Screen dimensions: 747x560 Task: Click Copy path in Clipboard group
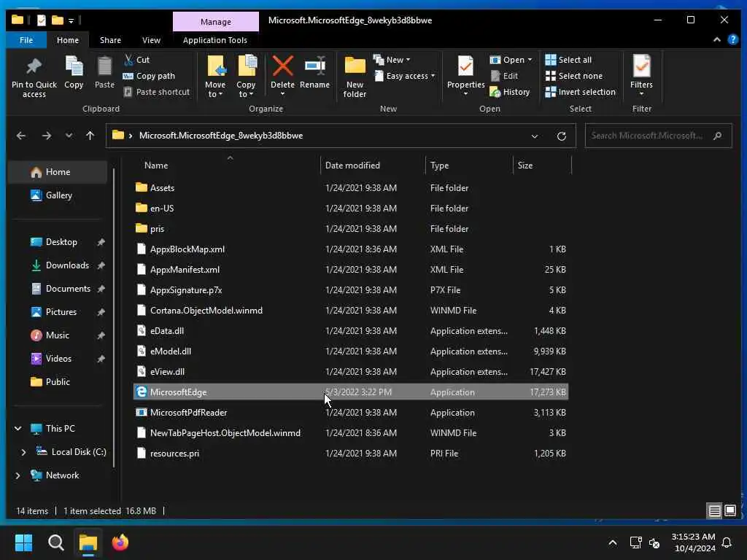[149, 76]
